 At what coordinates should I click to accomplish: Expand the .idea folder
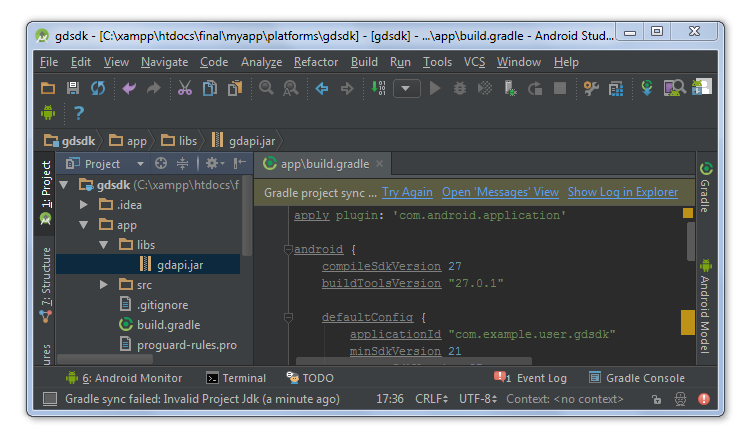coord(84,205)
